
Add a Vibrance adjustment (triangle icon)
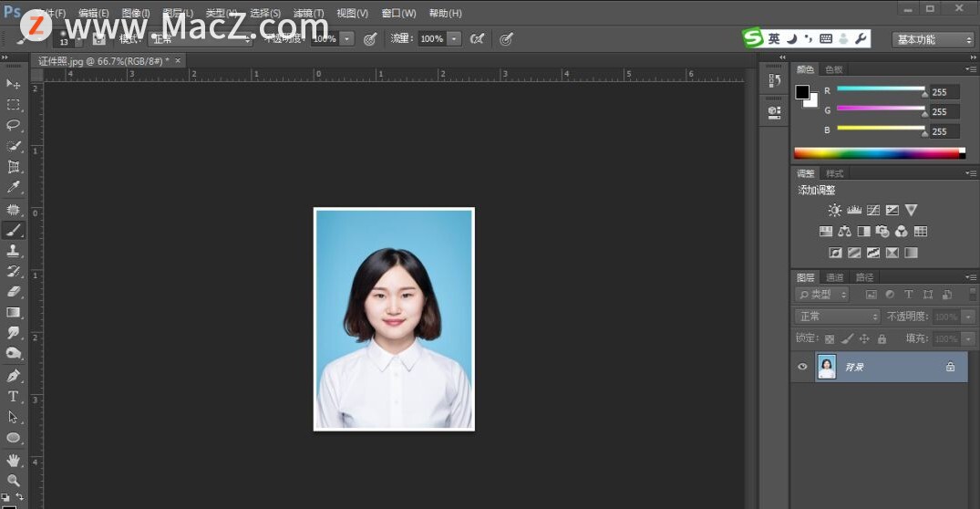912,210
